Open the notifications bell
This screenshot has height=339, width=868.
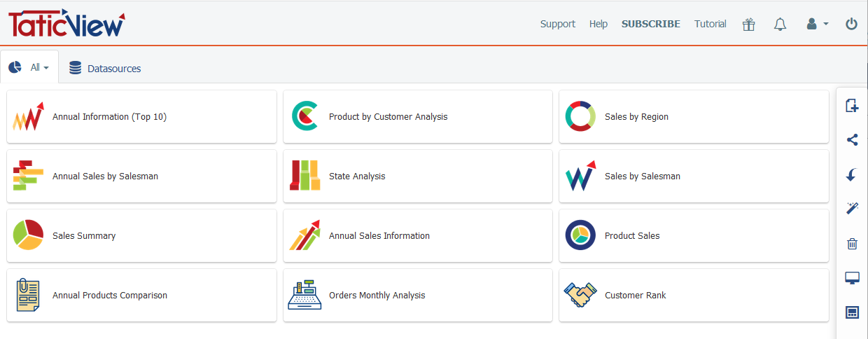point(780,25)
